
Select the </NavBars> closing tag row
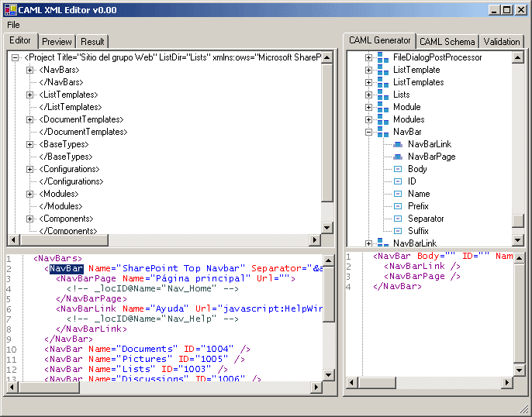61,82
